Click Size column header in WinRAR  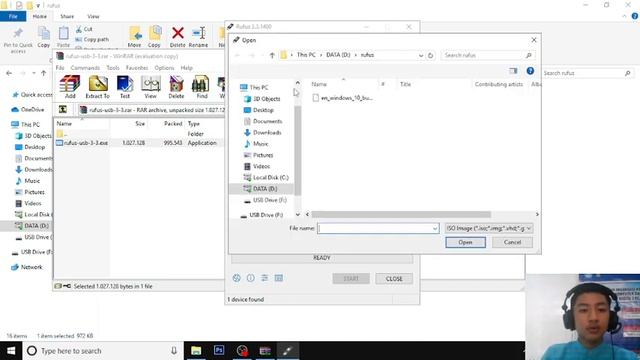[140, 124]
